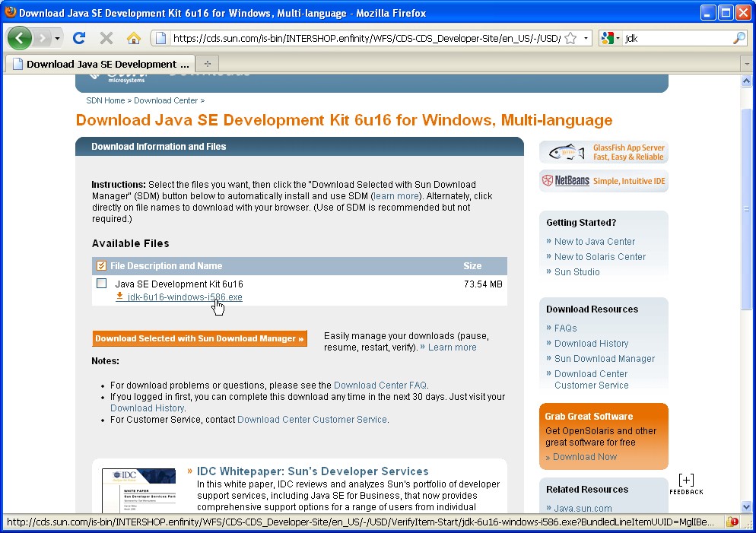
Task: Check the Java SE Development Kit 6u16 checkbox
Action: pos(102,284)
